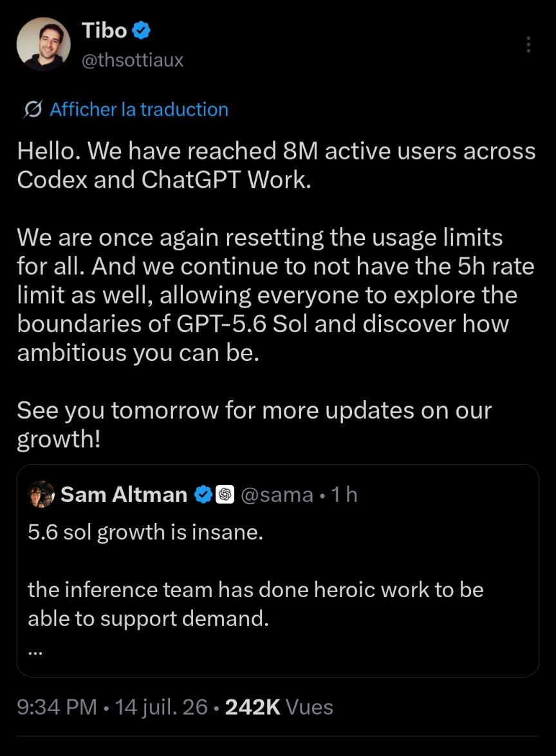Click the 9:34 PM timestamp

click(x=57, y=707)
